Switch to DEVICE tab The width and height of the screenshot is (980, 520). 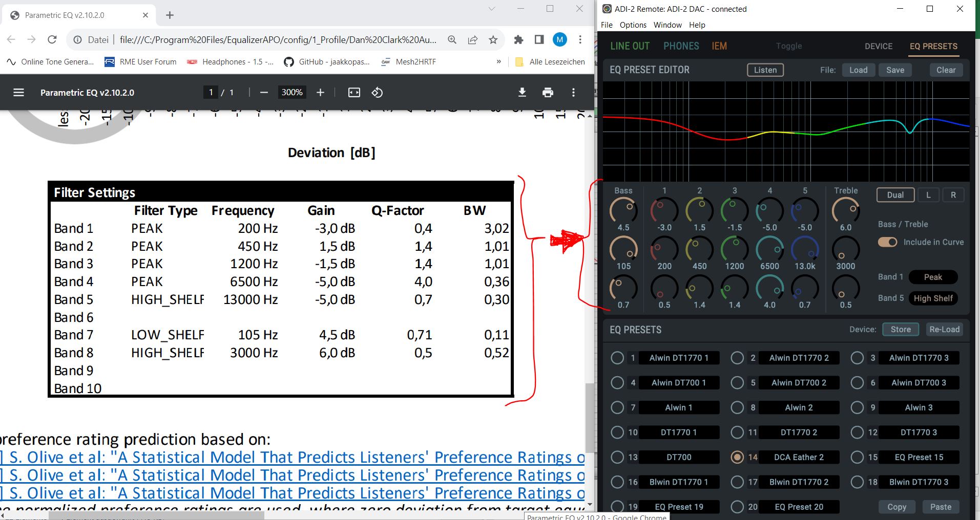(879, 46)
